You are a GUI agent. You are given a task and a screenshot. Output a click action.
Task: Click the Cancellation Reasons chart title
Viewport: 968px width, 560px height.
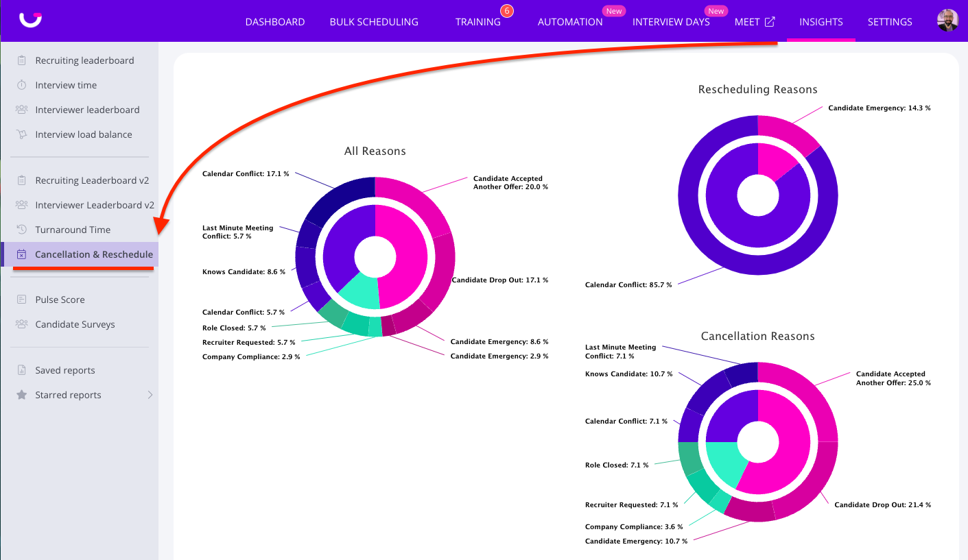click(x=758, y=337)
